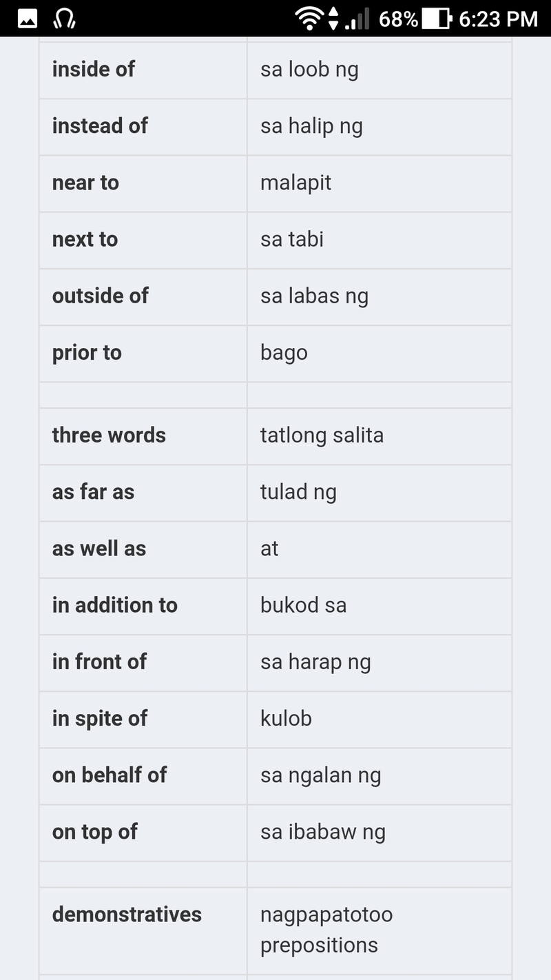Tap the screenshot notification icon
The height and width of the screenshot is (980, 551).
(x=26, y=19)
